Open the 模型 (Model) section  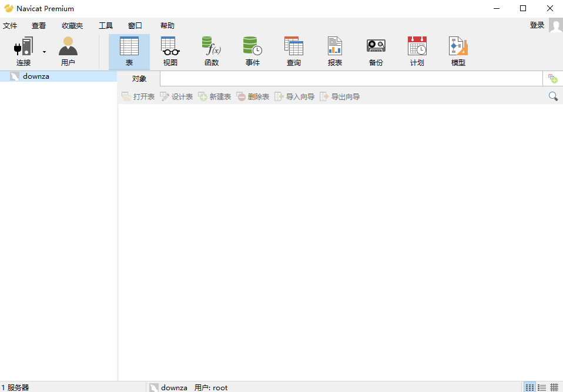[458, 52]
